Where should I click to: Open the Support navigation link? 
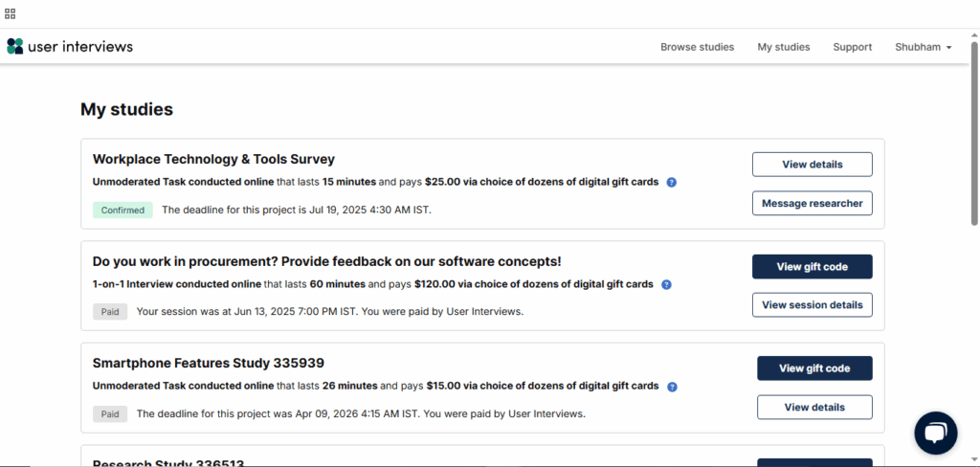[x=852, y=47]
